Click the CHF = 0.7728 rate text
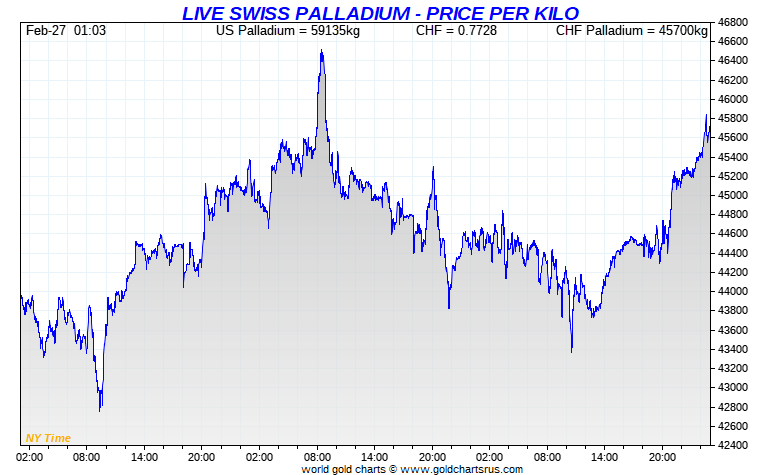 click(456, 31)
